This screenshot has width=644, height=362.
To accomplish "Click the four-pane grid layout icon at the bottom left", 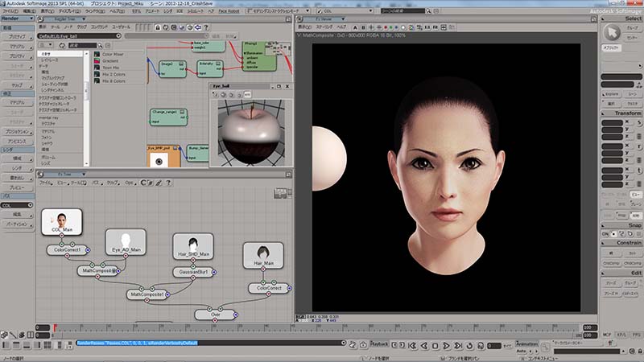I will (47, 345).
